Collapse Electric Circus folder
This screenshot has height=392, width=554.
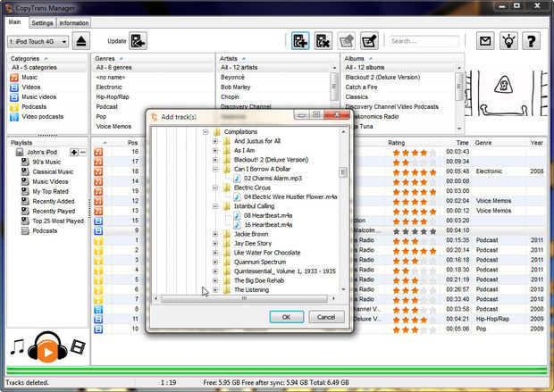[x=215, y=188]
